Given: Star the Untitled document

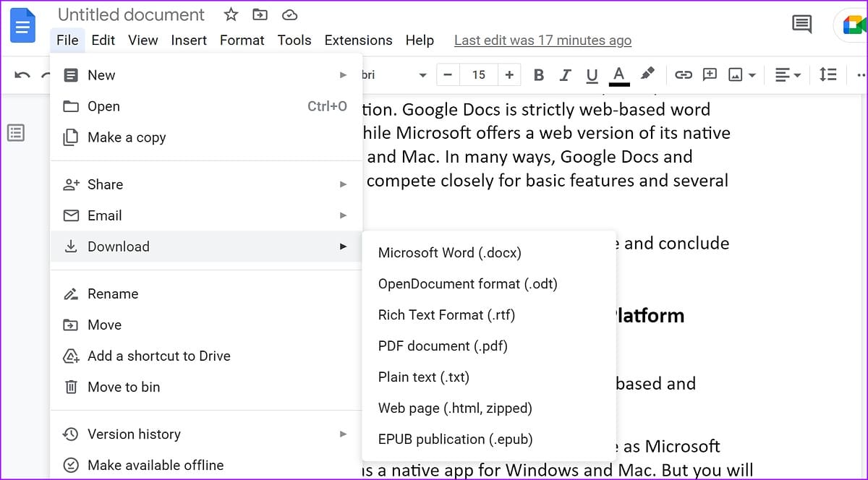Looking at the screenshot, I should pos(231,14).
